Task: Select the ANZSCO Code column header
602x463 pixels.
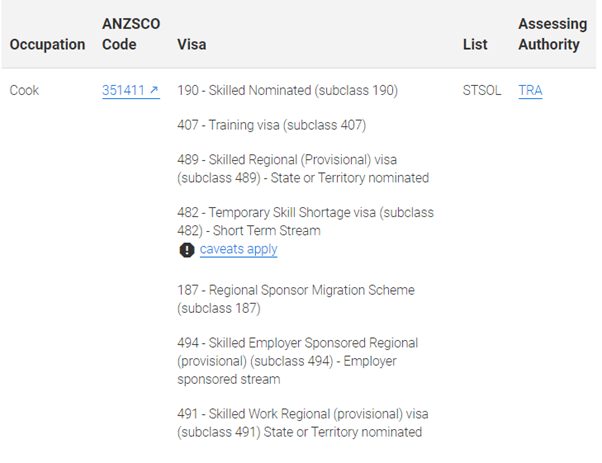Action: [x=131, y=34]
